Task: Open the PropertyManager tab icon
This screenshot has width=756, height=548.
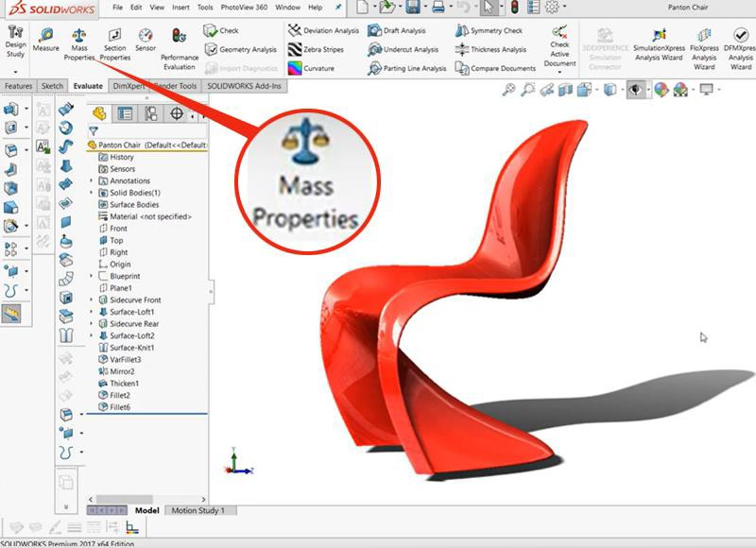Action: tap(125, 113)
